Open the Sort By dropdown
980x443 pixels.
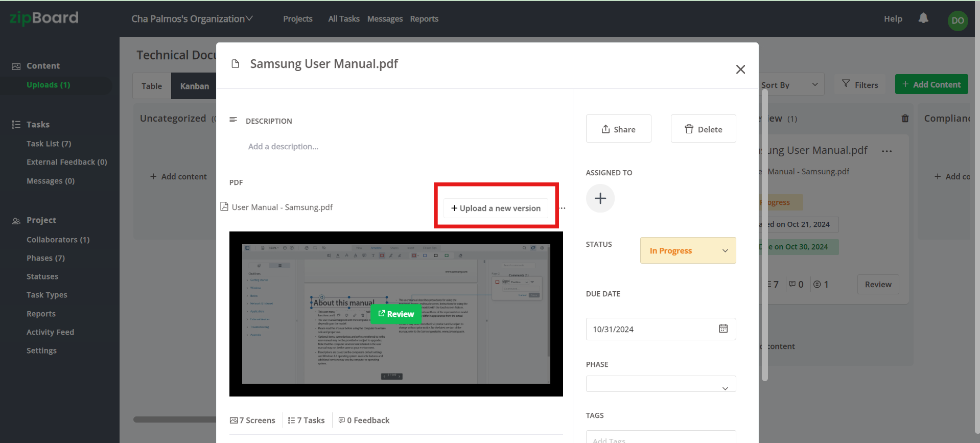click(790, 85)
